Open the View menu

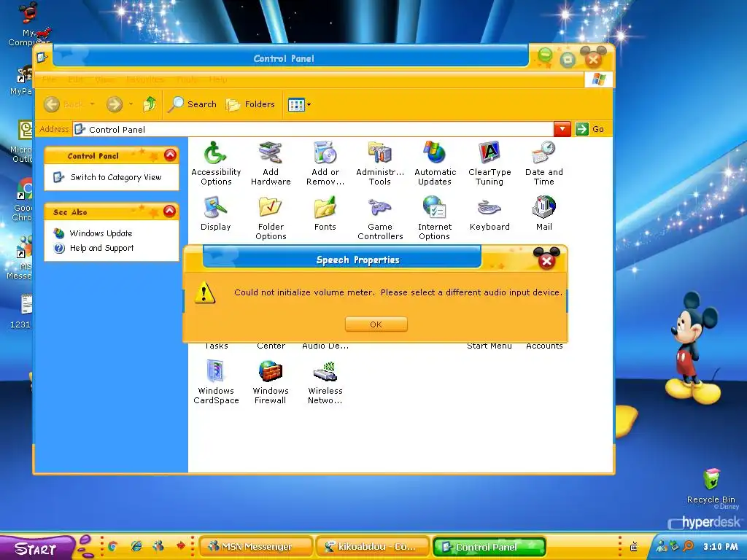pos(105,79)
